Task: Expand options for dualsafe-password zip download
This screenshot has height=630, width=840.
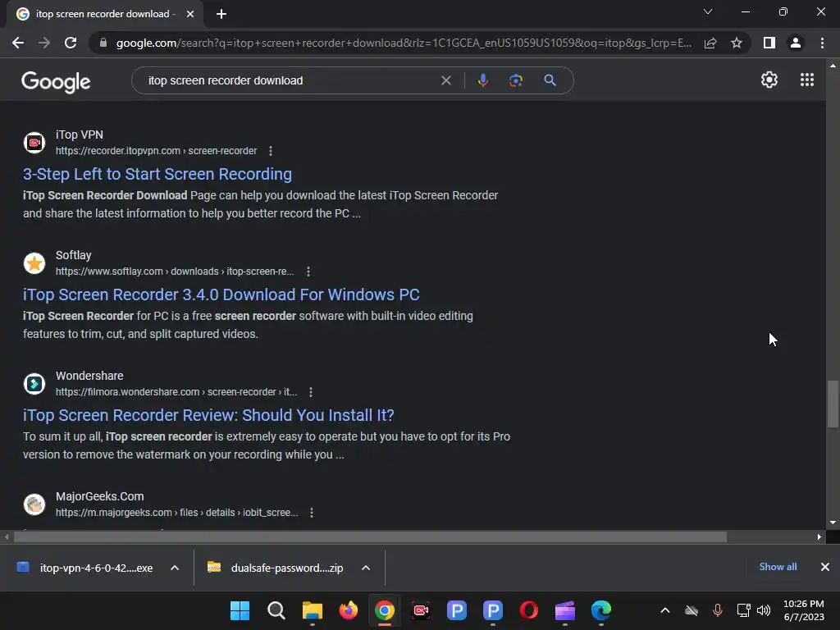Action: 366,568
